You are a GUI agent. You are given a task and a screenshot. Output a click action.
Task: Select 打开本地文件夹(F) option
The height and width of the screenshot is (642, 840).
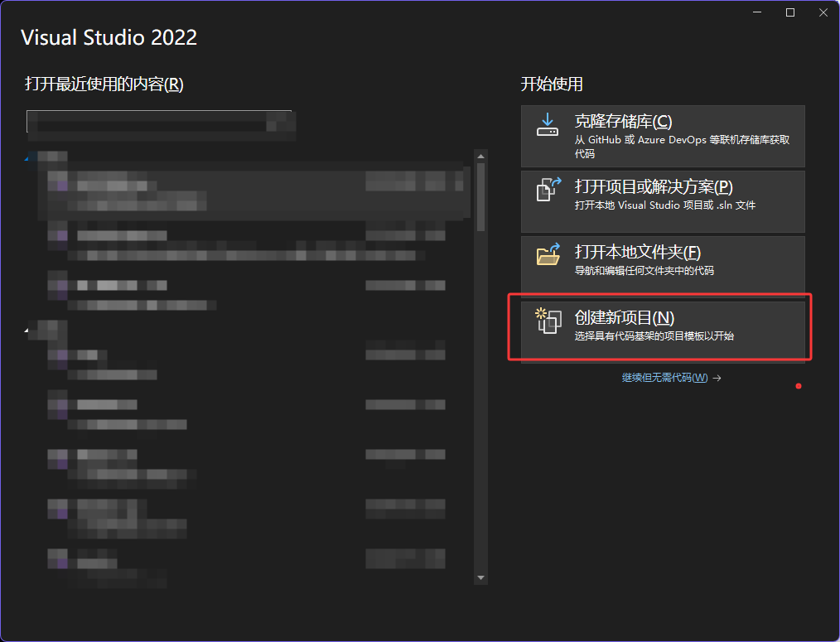[x=663, y=265]
